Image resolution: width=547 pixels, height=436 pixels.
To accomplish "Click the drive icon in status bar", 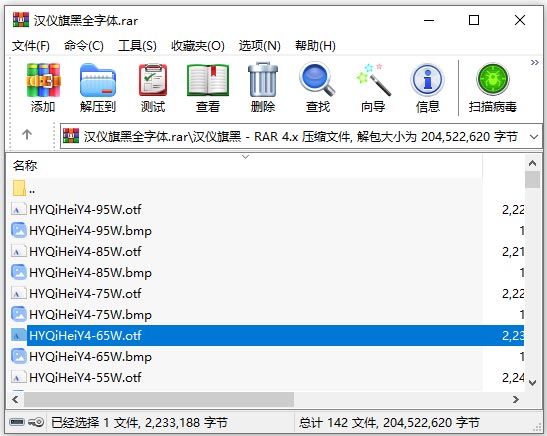I will click(x=16, y=422).
